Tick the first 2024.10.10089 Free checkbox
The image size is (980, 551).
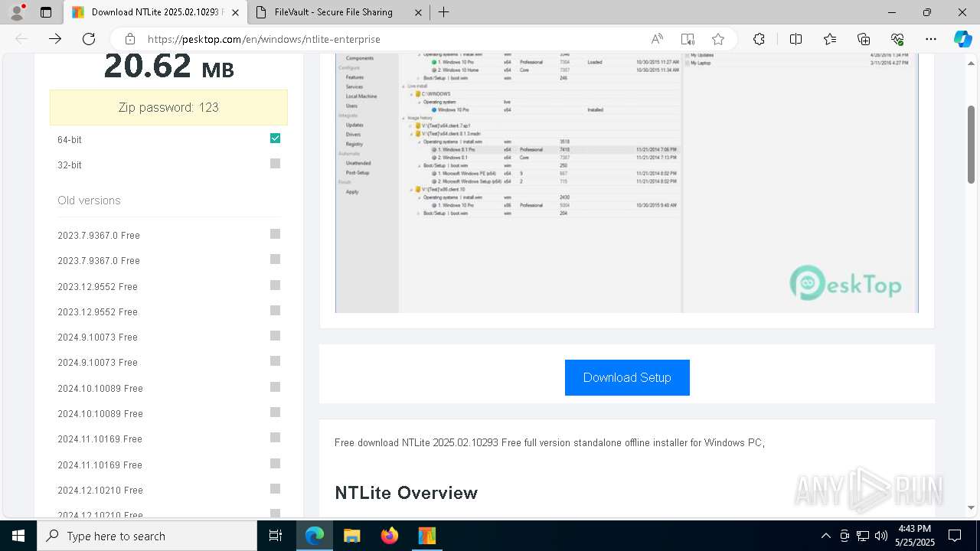click(276, 387)
